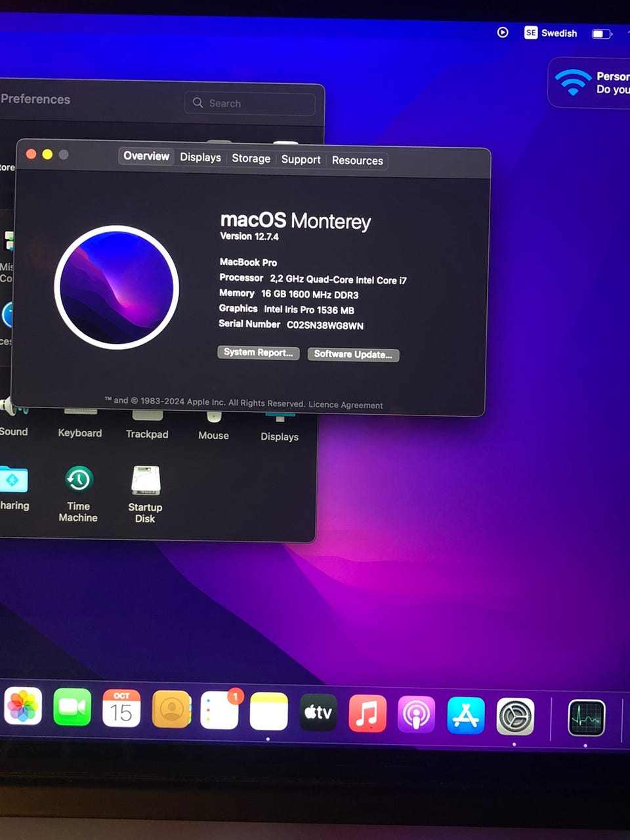Open Displays pane in System Preferences
This screenshot has width=630, height=840.
280,427
